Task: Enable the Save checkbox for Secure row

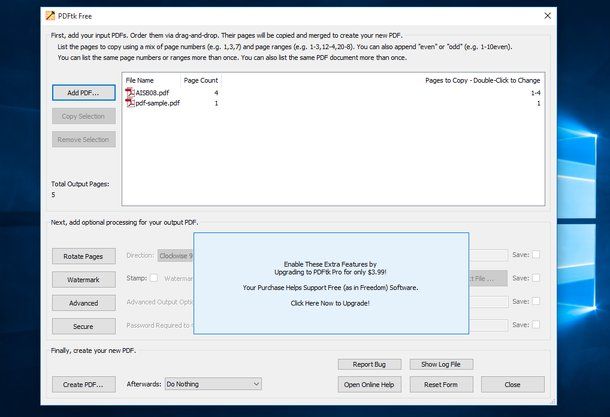Action: click(536, 325)
